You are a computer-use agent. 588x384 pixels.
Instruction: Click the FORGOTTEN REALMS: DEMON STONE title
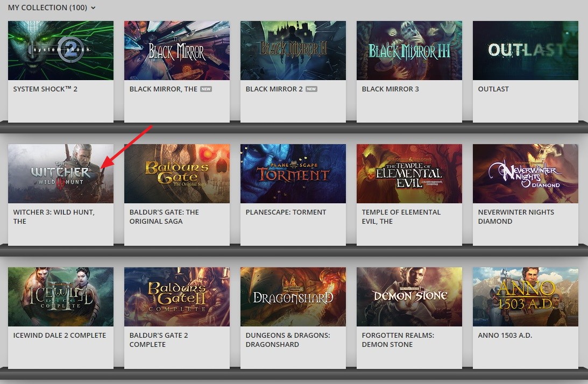[398, 340]
